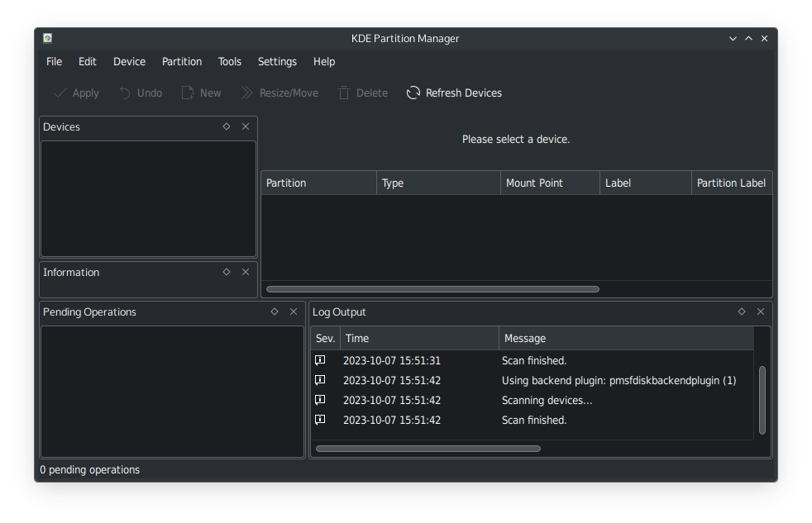Screen dimensions: 812x523
Task: Sort by the Partition column header
Action: (x=319, y=183)
